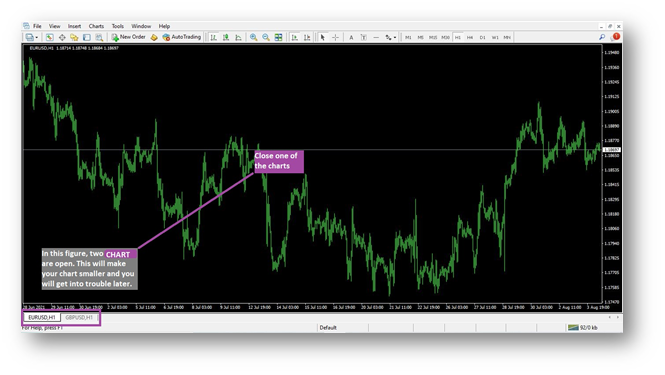Switch the timeframe to H4
This screenshot has height=375, width=665.
pos(470,37)
